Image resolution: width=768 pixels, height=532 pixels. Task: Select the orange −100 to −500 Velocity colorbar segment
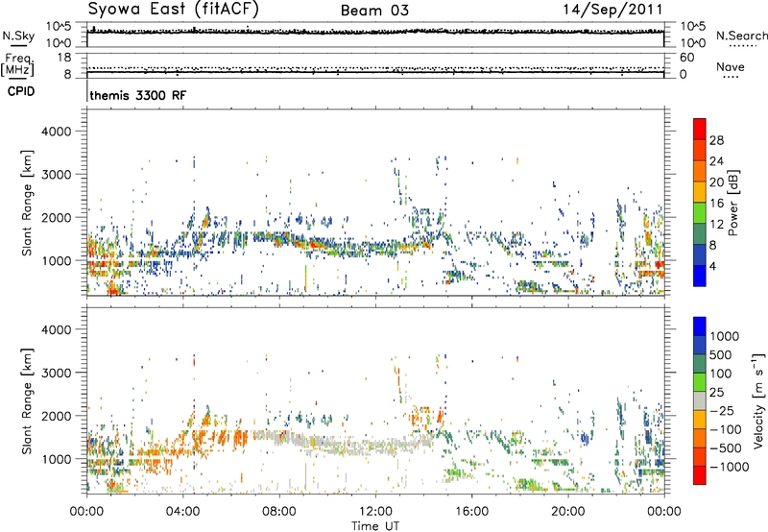click(x=700, y=439)
